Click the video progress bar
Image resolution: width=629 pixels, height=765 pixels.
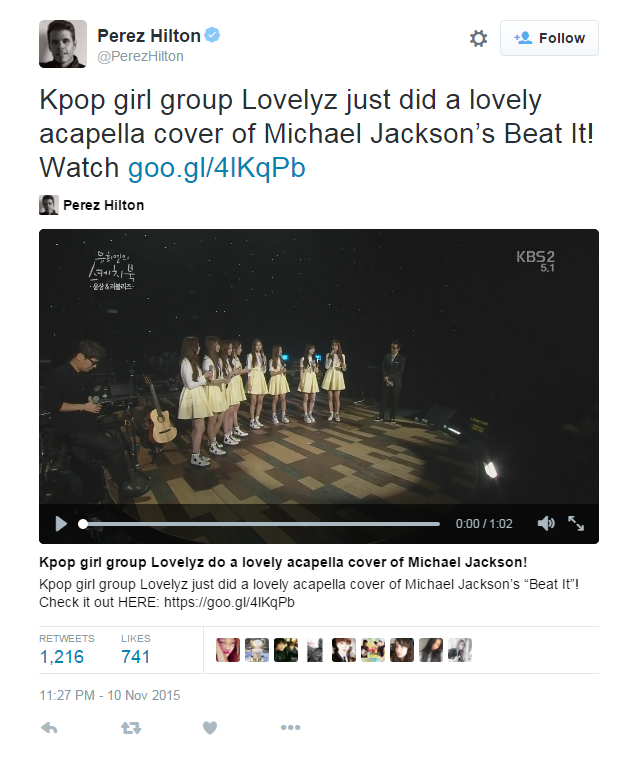[x=259, y=524]
